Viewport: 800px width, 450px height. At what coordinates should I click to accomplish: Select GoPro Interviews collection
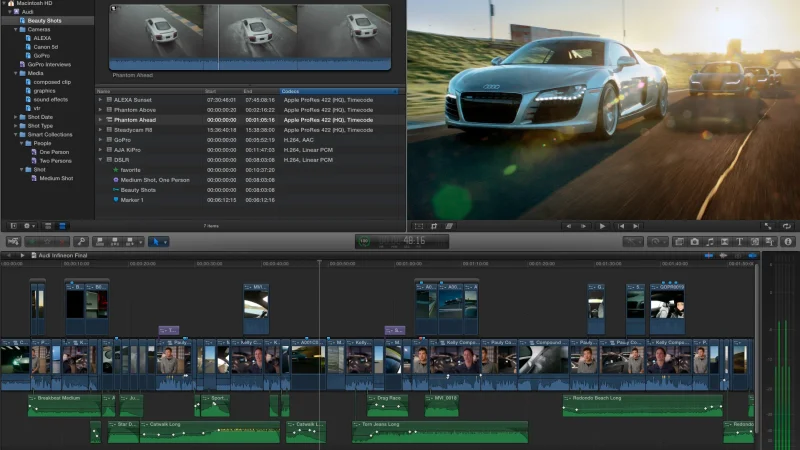coord(49,65)
